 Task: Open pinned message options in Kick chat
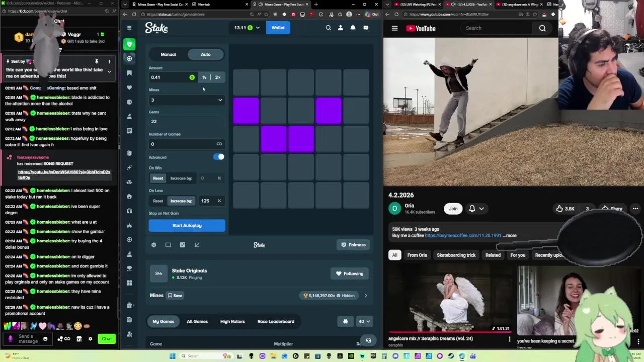(x=109, y=61)
